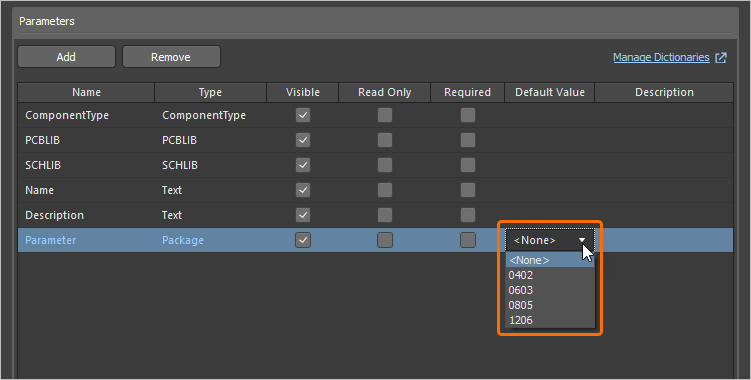Select the PCBLIB name cell
The image size is (751, 380).
86,140
